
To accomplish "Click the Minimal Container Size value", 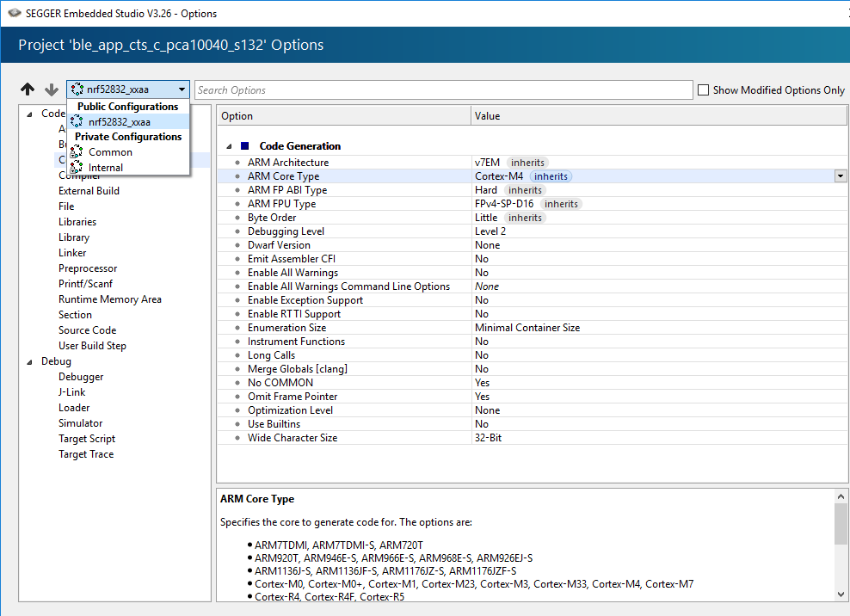I will (x=527, y=328).
